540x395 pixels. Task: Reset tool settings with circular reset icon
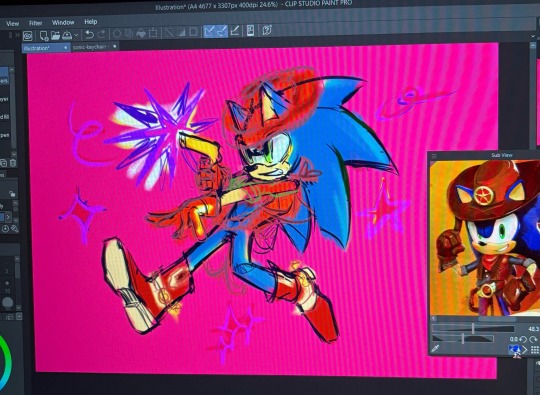[x=5, y=229]
